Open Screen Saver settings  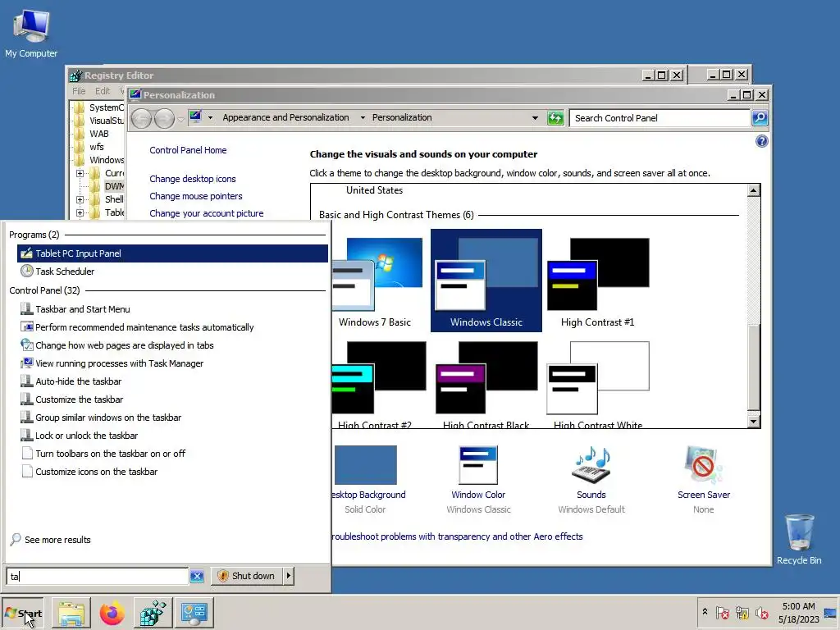703,479
